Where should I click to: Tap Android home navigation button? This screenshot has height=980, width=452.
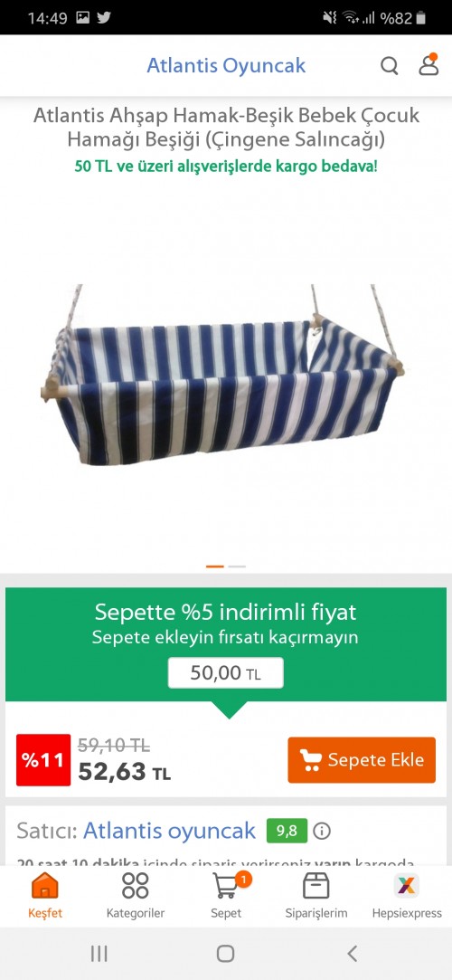pyautogui.click(x=225, y=953)
